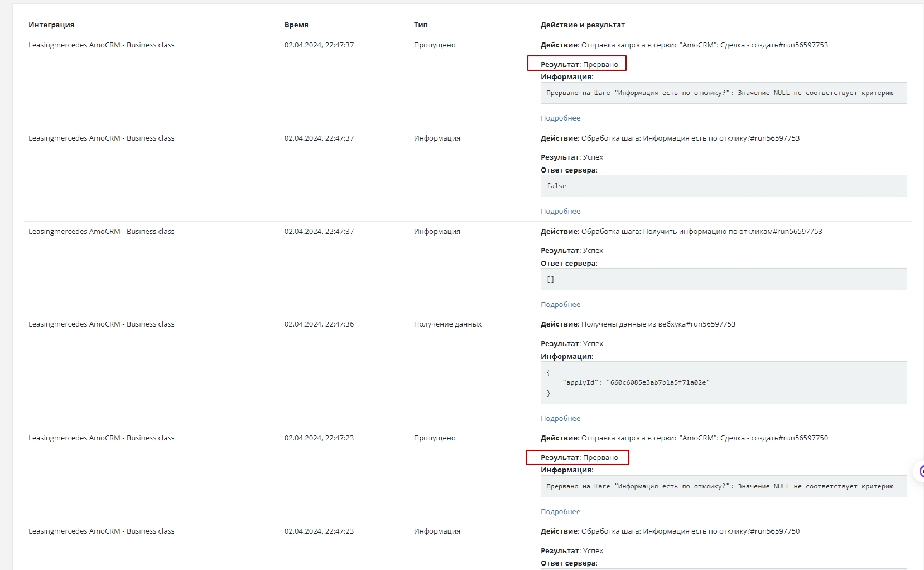Click the 'false' server response code block
Screen dimensions: 924x570
(x=723, y=186)
